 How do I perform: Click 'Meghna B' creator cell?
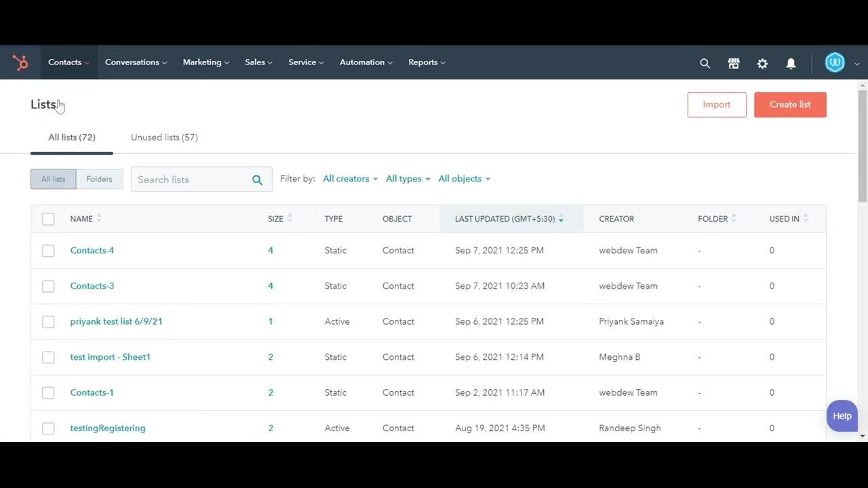click(620, 357)
